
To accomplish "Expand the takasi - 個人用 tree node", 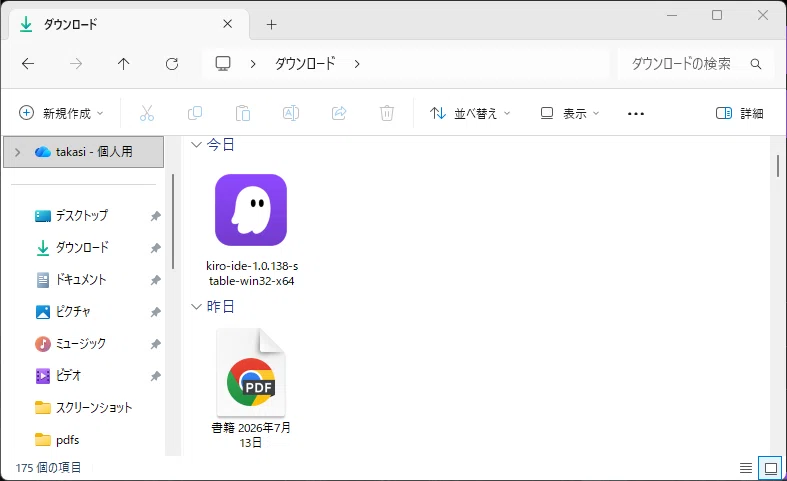I will pyautogui.click(x=18, y=152).
